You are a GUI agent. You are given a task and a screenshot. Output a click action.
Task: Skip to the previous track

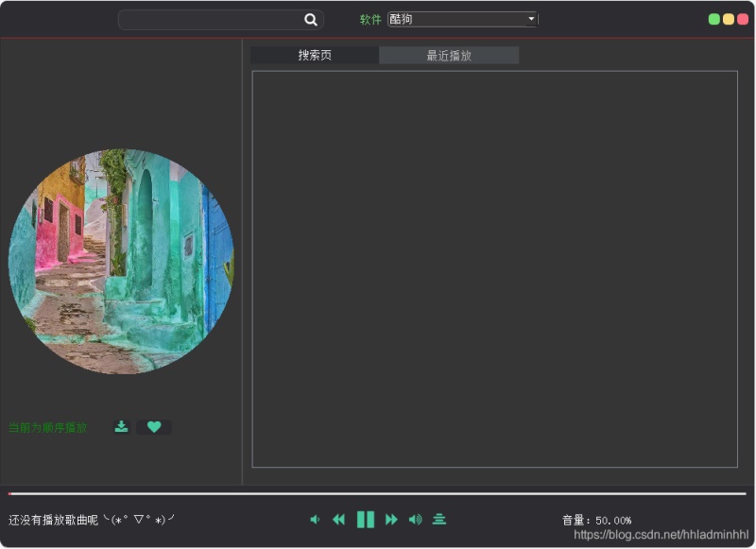point(338,519)
